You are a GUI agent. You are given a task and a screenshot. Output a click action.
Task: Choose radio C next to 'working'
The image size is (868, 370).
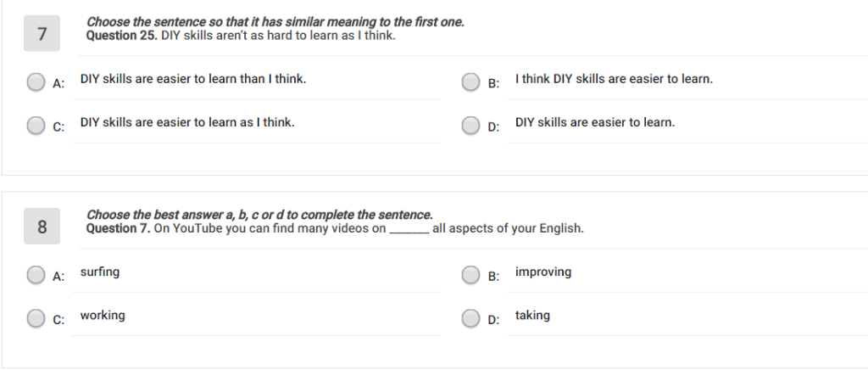point(36,318)
